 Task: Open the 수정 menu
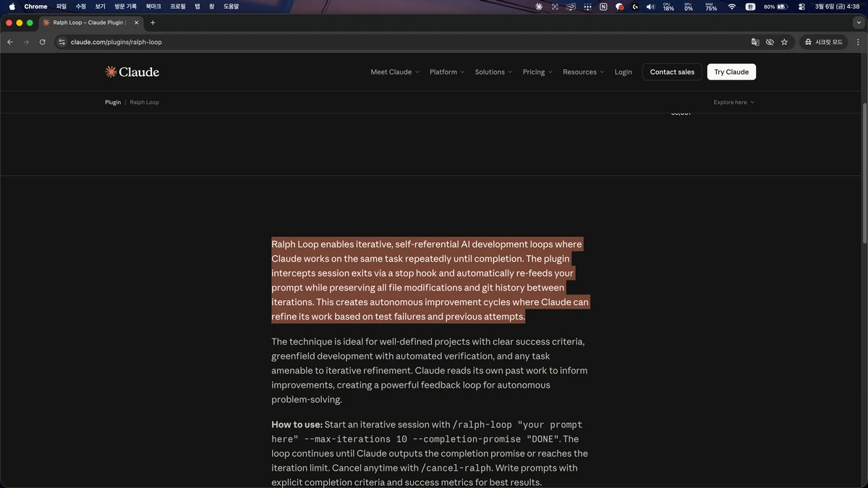tap(81, 7)
